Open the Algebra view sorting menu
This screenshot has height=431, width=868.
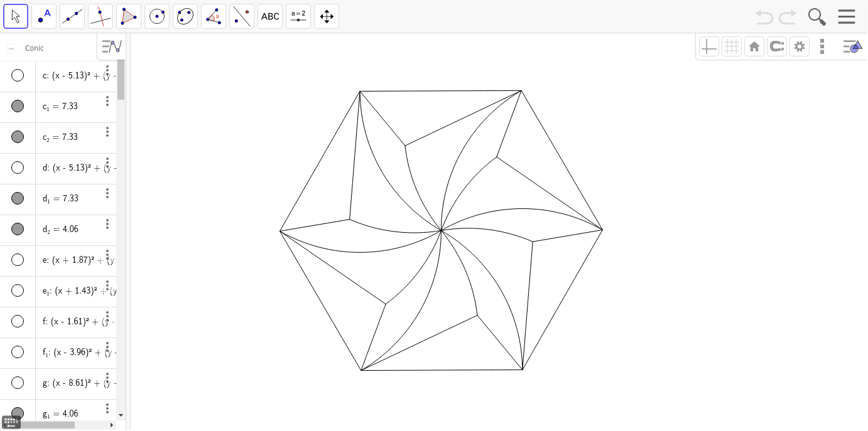(x=111, y=46)
